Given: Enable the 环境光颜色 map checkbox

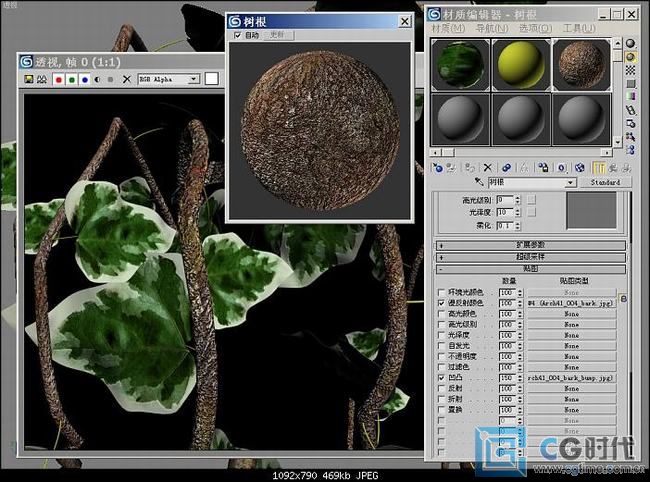Looking at the screenshot, I should pos(441,292).
